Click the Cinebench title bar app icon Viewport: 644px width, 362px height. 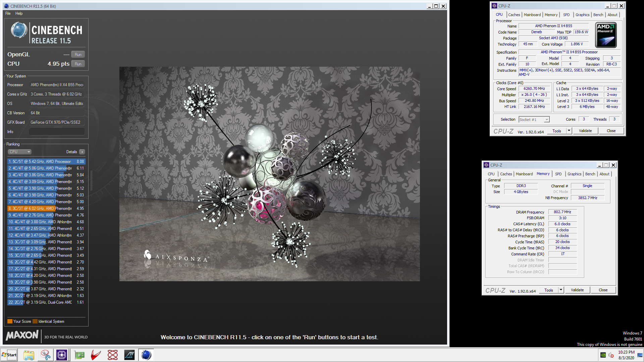point(6,6)
